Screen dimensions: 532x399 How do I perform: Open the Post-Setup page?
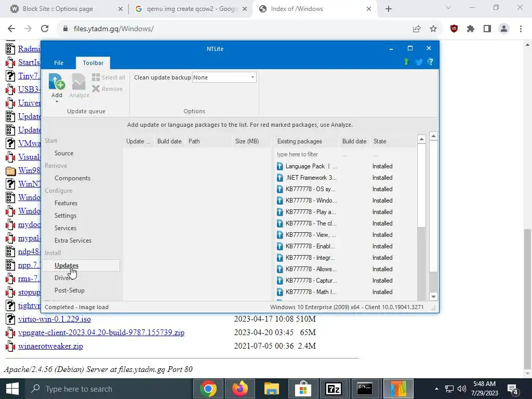69,290
